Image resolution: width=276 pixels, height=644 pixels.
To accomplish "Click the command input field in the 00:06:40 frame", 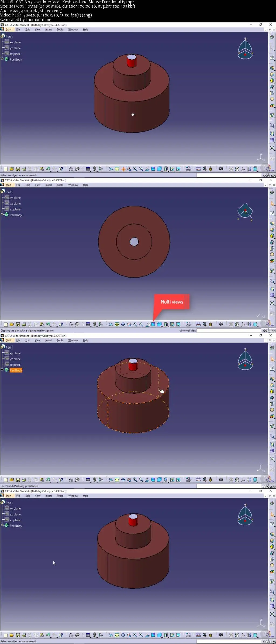I will [229, 641].
